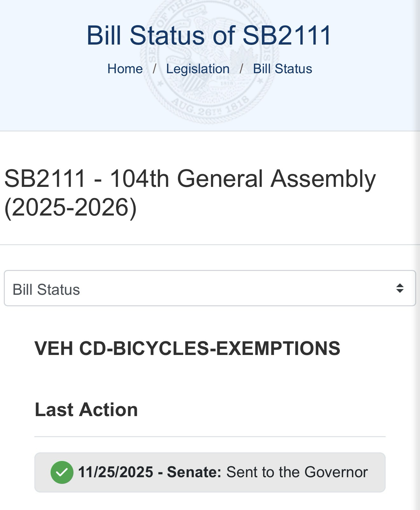The height and width of the screenshot is (510, 420).
Task: Click the green checkmark status icon
Action: pos(62,472)
